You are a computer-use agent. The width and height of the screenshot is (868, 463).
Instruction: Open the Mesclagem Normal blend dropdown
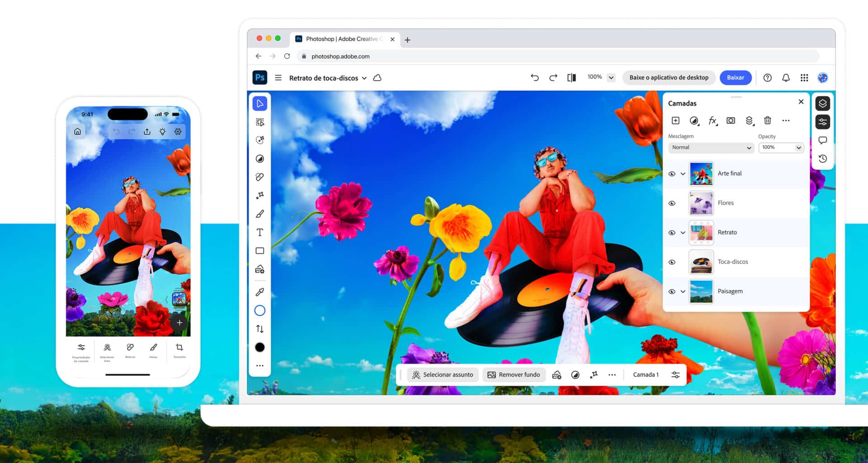[711, 147]
